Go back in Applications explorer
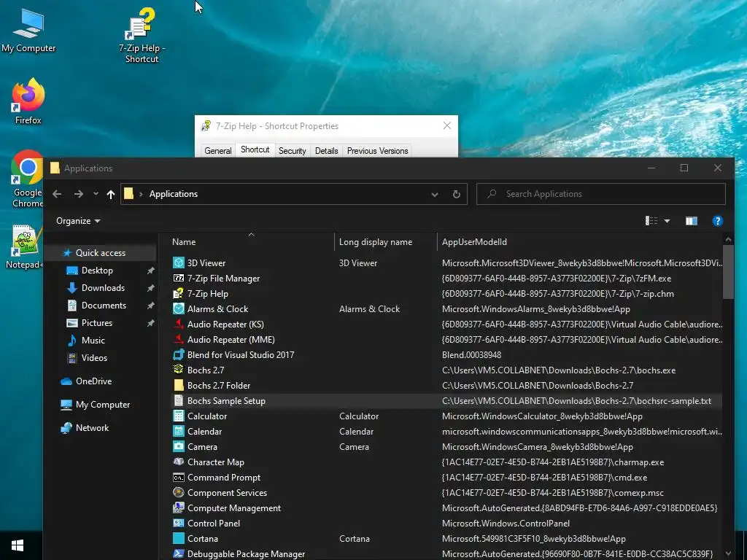This screenshot has width=747, height=560. click(x=57, y=194)
